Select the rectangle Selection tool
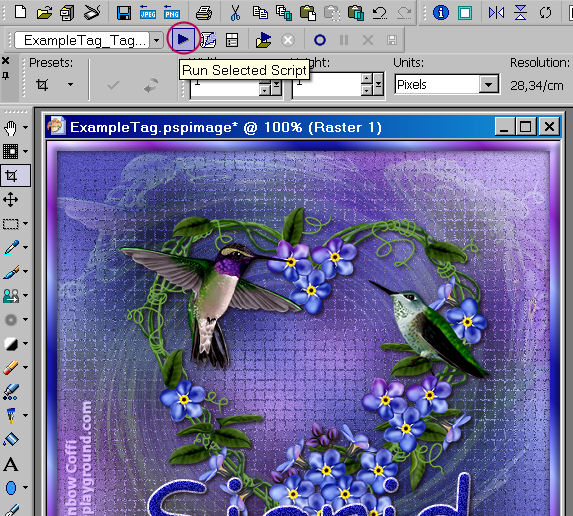 [x=11, y=224]
